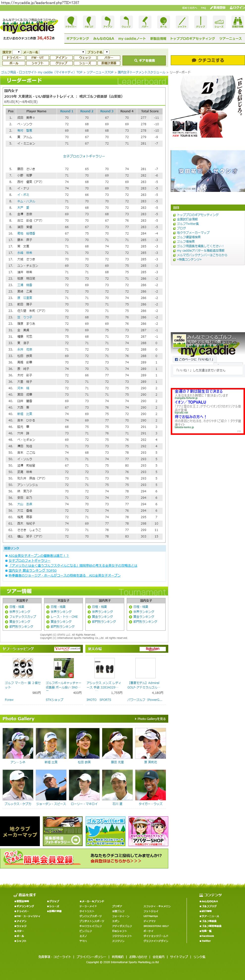Open the ボール category icon in header
245x980 pixels.
click(x=163, y=22)
